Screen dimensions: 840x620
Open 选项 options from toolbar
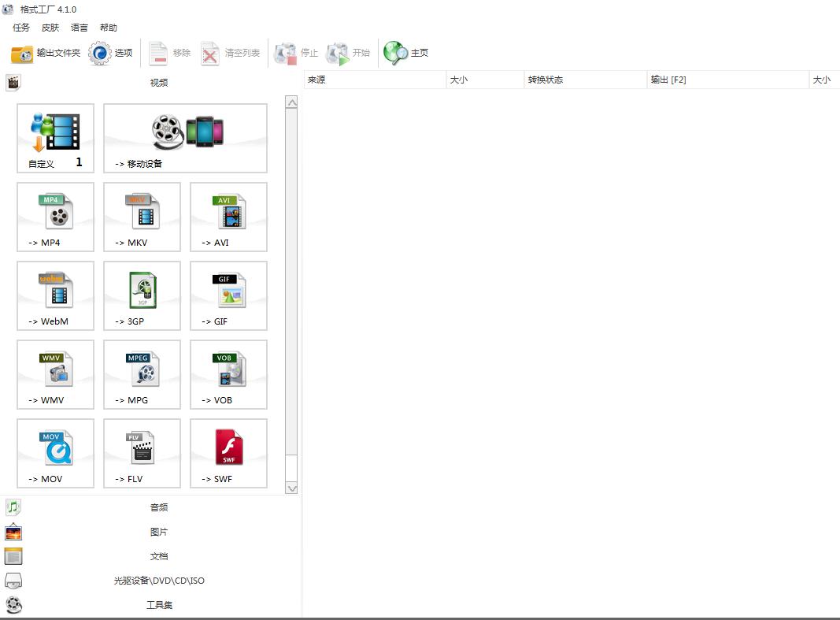pos(111,53)
